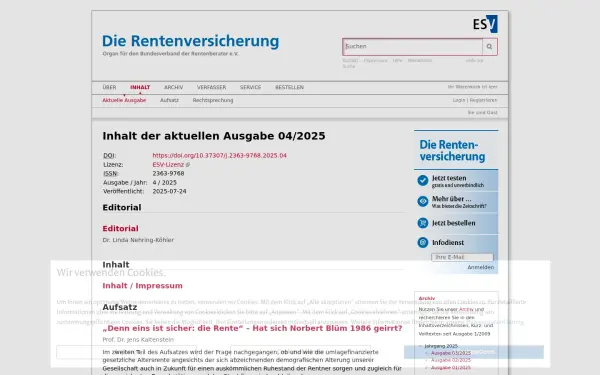Click the Jetzt testen checkmark icon
This screenshot has width=600, height=375.
pos(423,180)
